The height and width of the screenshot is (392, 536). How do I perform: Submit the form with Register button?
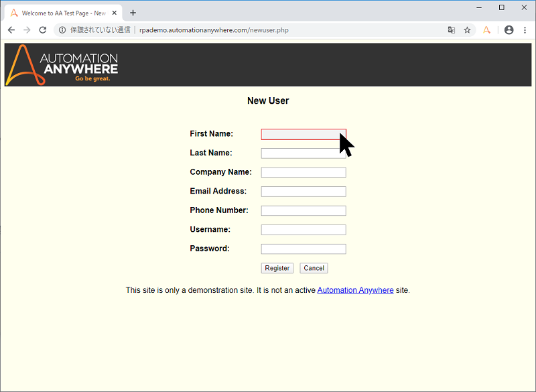pyautogui.click(x=277, y=268)
